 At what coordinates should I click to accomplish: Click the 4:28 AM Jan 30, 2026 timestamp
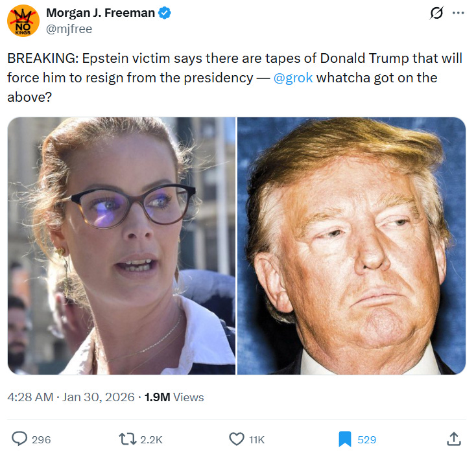pos(71,397)
